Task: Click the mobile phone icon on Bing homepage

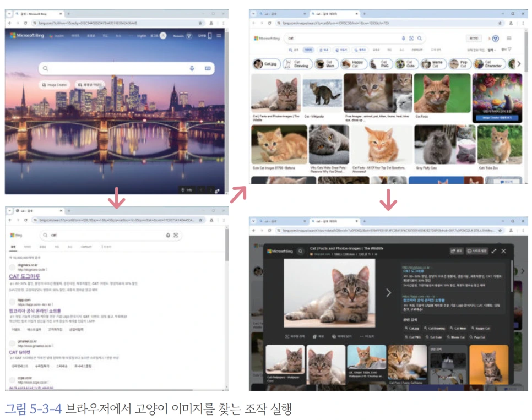Action: pyautogui.click(x=210, y=36)
